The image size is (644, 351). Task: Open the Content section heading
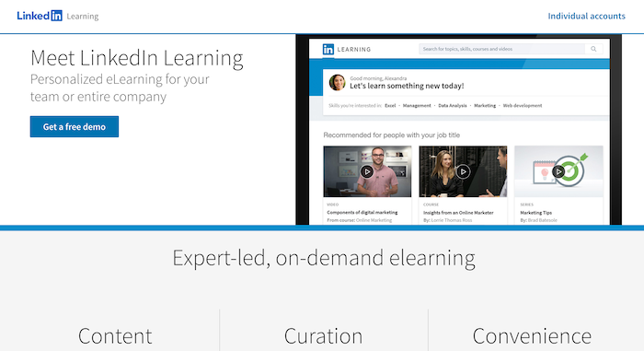(115, 335)
